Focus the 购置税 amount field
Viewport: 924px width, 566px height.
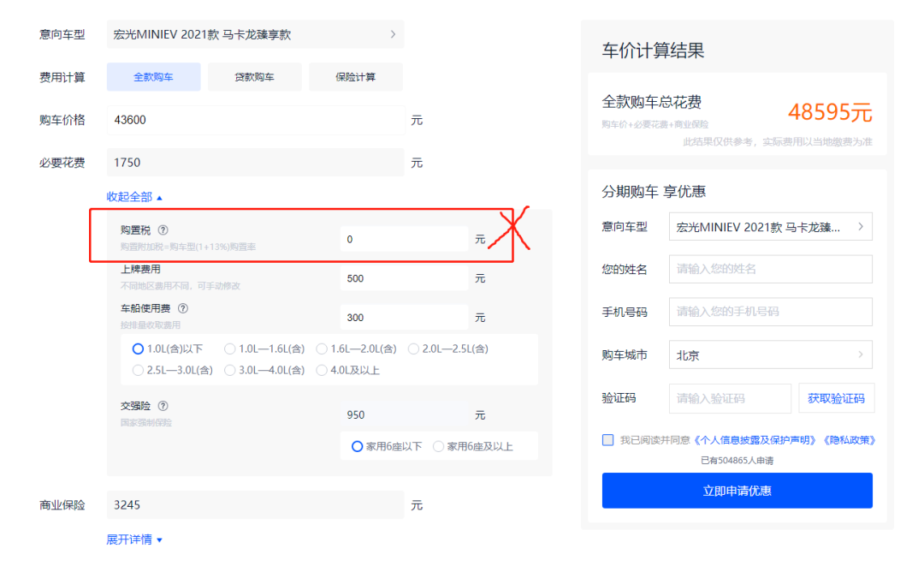pyautogui.click(x=404, y=240)
